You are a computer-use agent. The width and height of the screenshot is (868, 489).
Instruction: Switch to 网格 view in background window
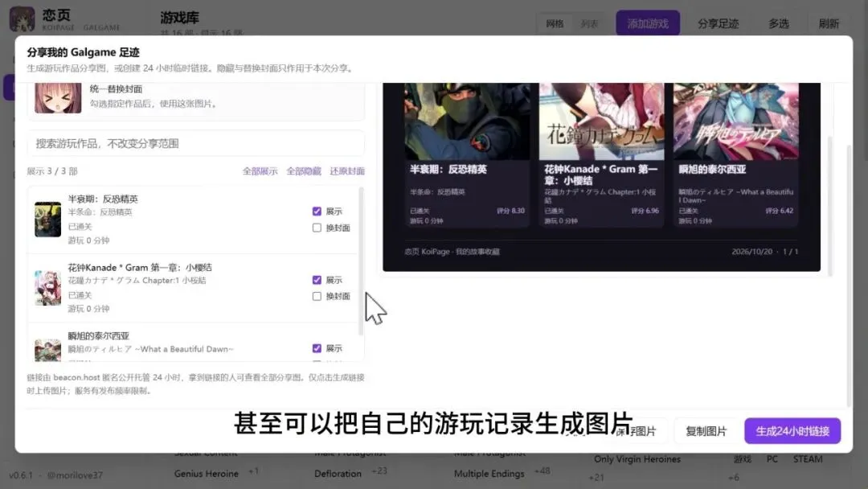[555, 24]
